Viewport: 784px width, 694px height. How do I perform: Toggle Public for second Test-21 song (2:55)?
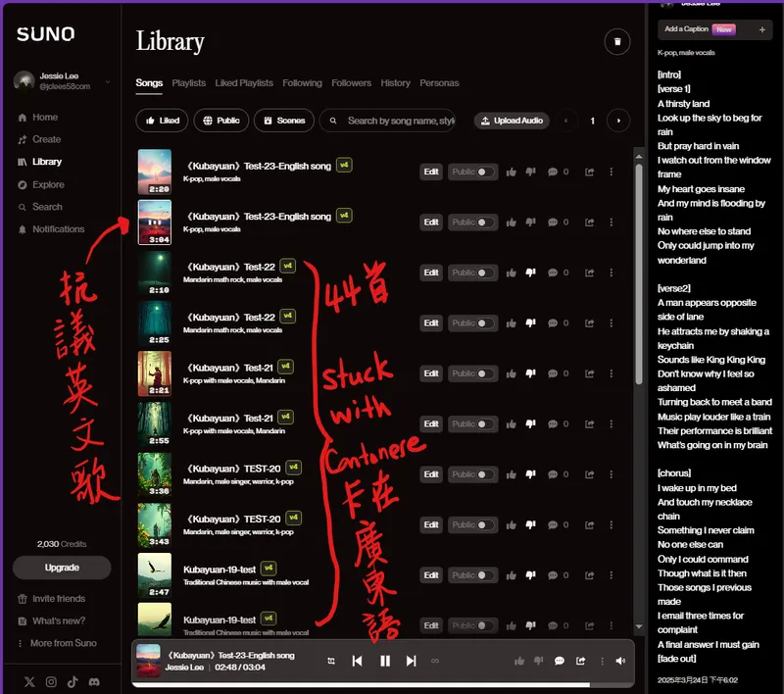pyautogui.click(x=472, y=424)
